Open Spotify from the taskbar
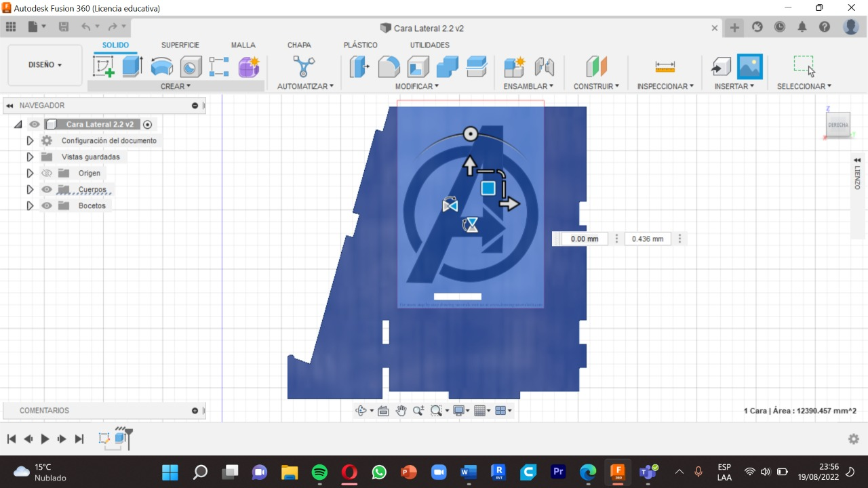 [319, 472]
